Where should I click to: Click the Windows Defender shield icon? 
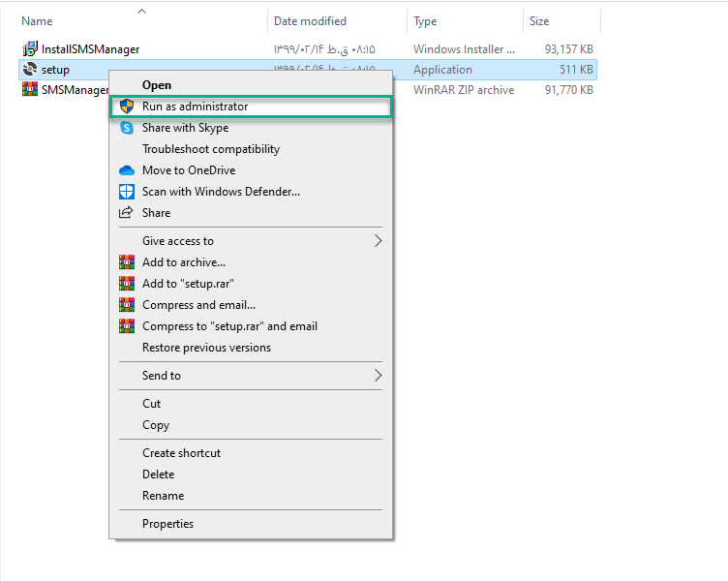pyautogui.click(x=127, y=192)
